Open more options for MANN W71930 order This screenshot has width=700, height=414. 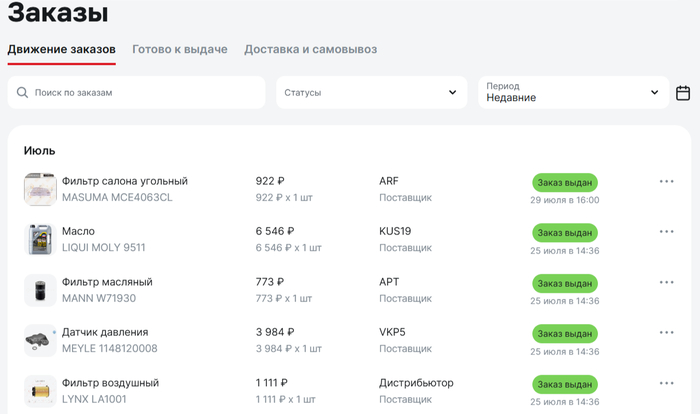[667, 282]
